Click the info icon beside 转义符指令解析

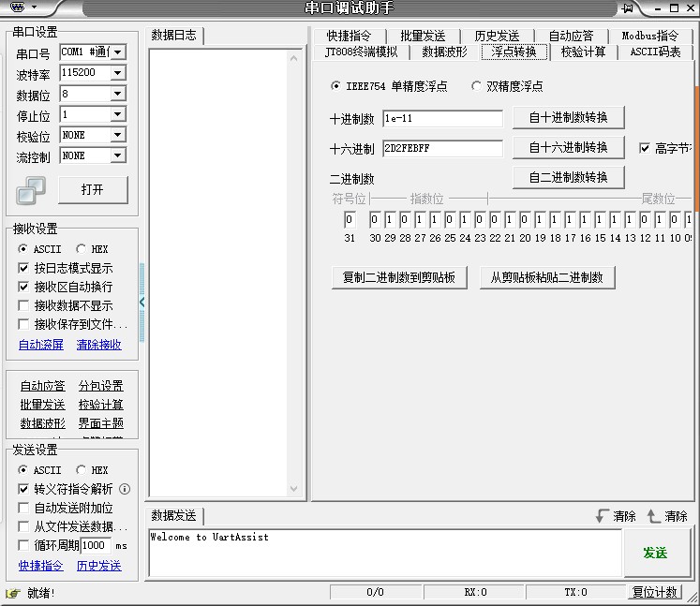[125, 489]
